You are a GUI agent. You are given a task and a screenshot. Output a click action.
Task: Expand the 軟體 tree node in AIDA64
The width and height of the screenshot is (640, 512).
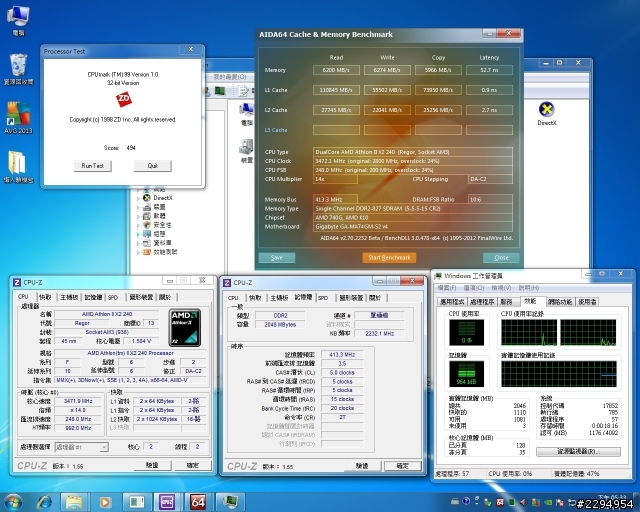(x=138, y=216)
